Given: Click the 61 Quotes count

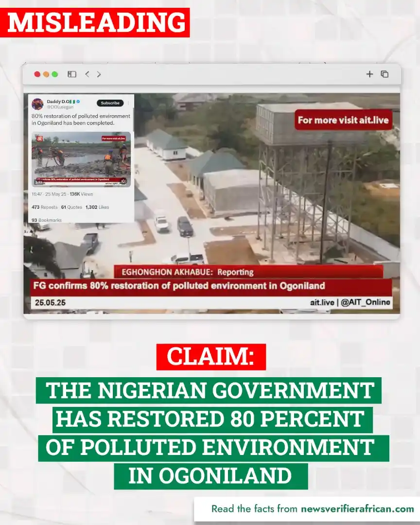Looking at the screenshot, I should coord(71,207).
